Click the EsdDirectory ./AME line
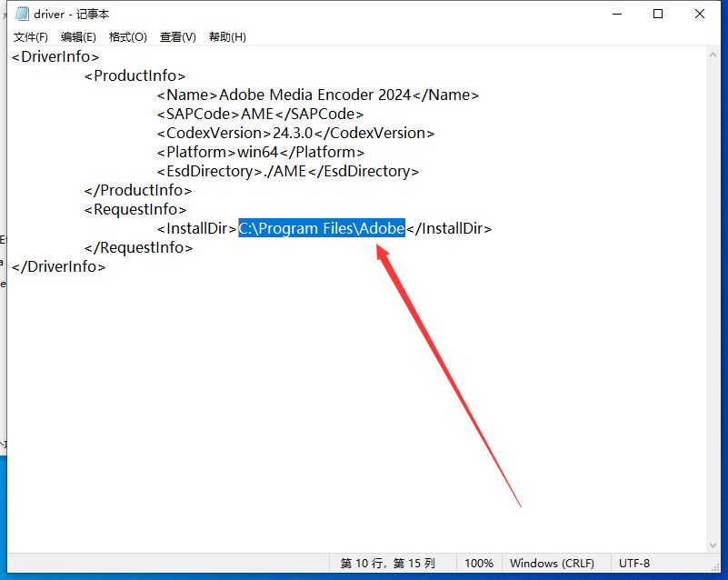The height and width of the screenshot is (580, 728). (x=288, y=171)
